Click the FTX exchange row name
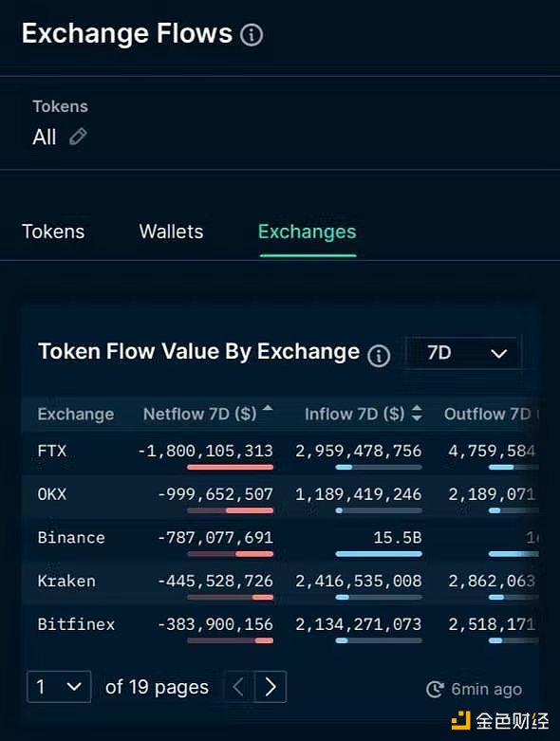 [x=52, y=451]
